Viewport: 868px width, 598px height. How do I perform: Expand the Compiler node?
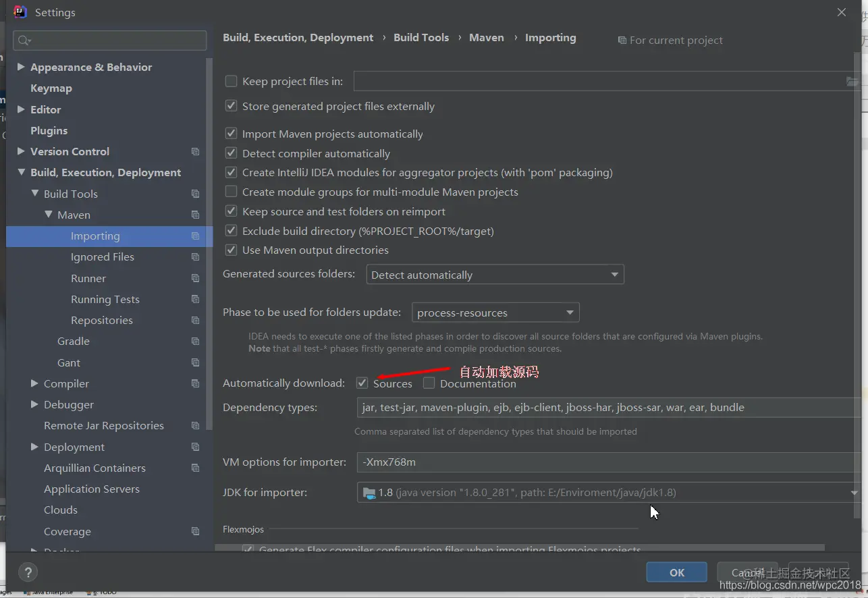coord(34,383)
